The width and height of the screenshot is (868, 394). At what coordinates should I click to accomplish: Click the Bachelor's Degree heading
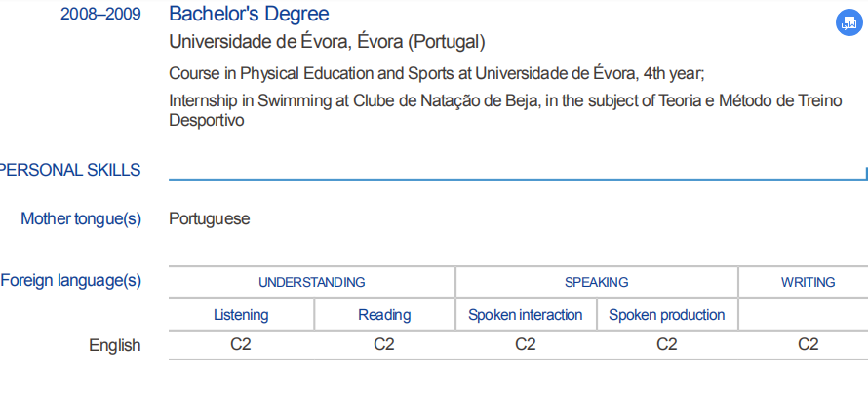pyautogui.click(x=249, y=14)
